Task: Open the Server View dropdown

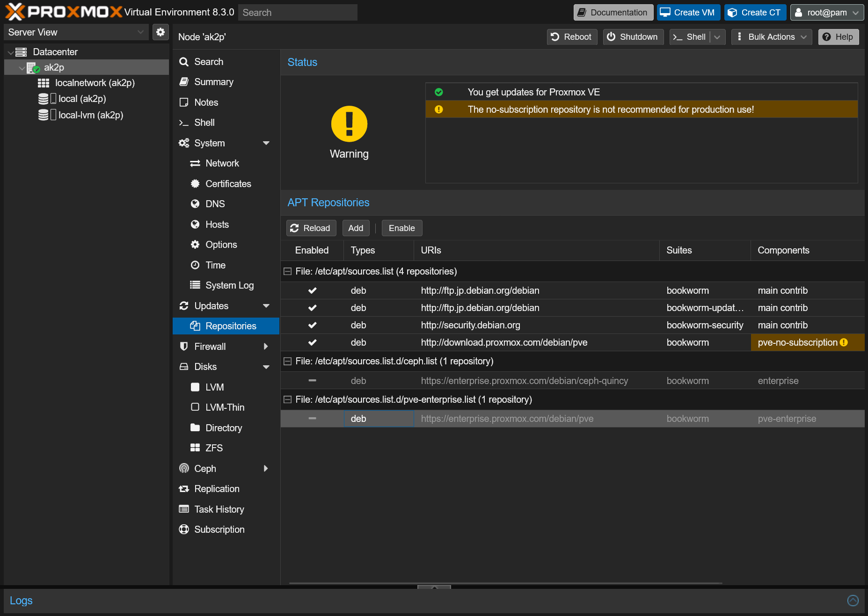Action: (x=76, y=32)
